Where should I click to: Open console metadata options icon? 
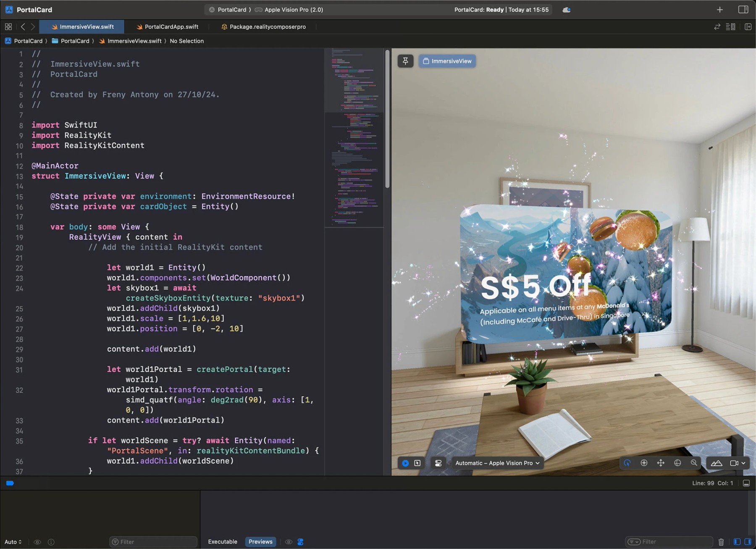[300, 542]
